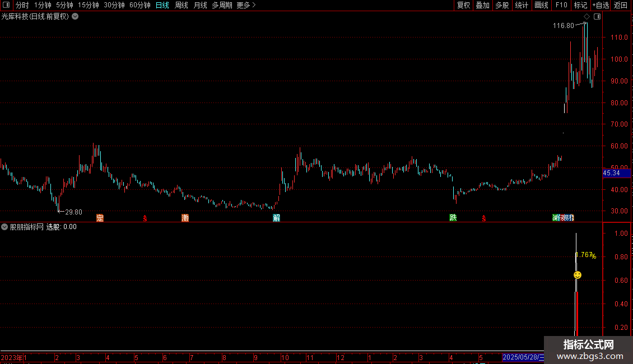Select the 5分钟 period tab

(x=64, y=5)
